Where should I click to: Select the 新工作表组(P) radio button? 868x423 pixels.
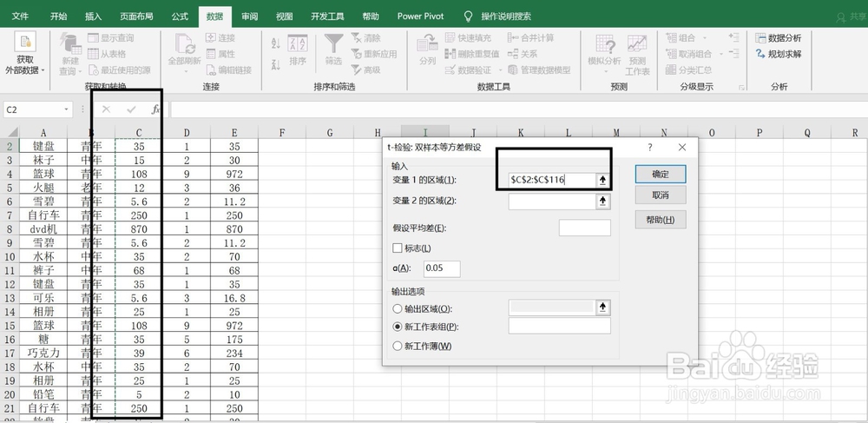coord(397,327)
